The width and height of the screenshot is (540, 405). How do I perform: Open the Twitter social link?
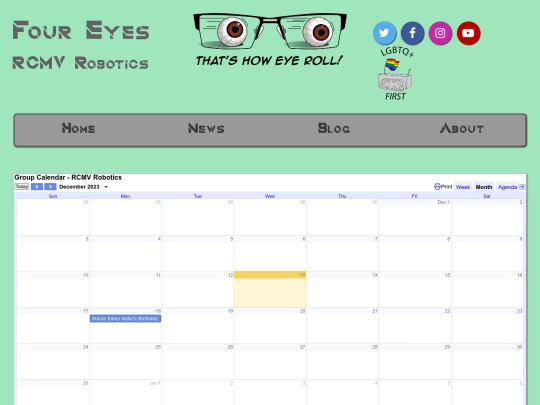pyautogui.click(x=384, y=33)
